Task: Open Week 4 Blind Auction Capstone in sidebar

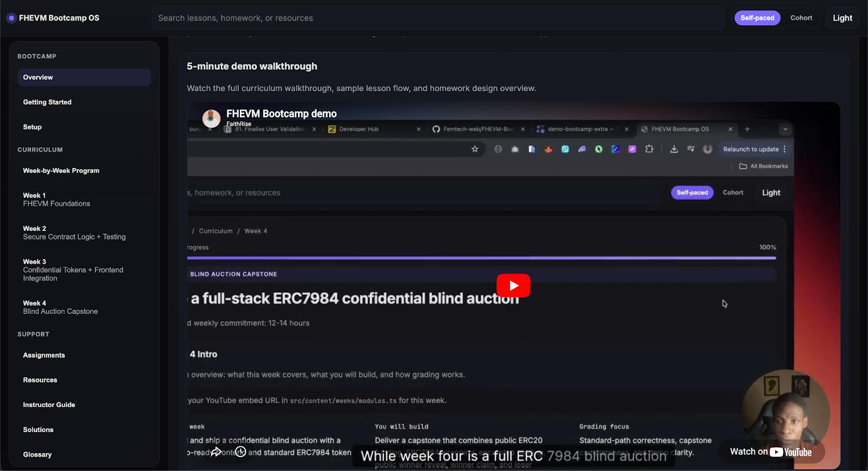Action: (84, 307)
